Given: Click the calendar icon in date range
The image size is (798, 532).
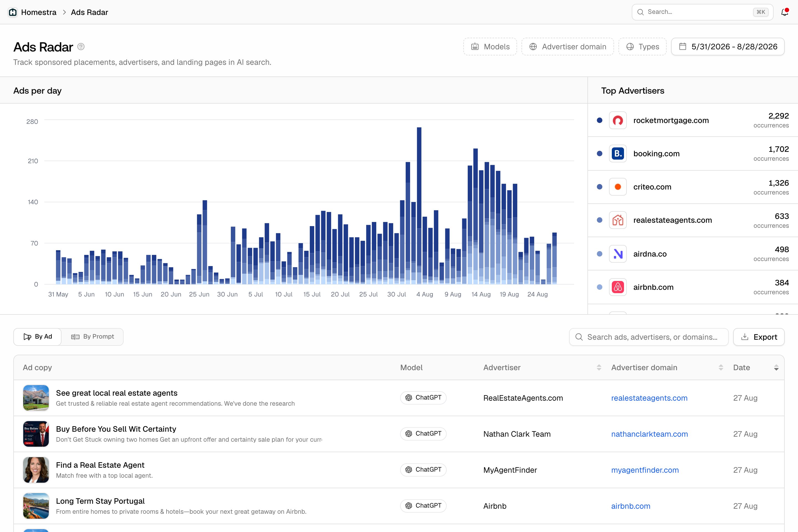Looking at the screenshot, I should click(683, 47).
